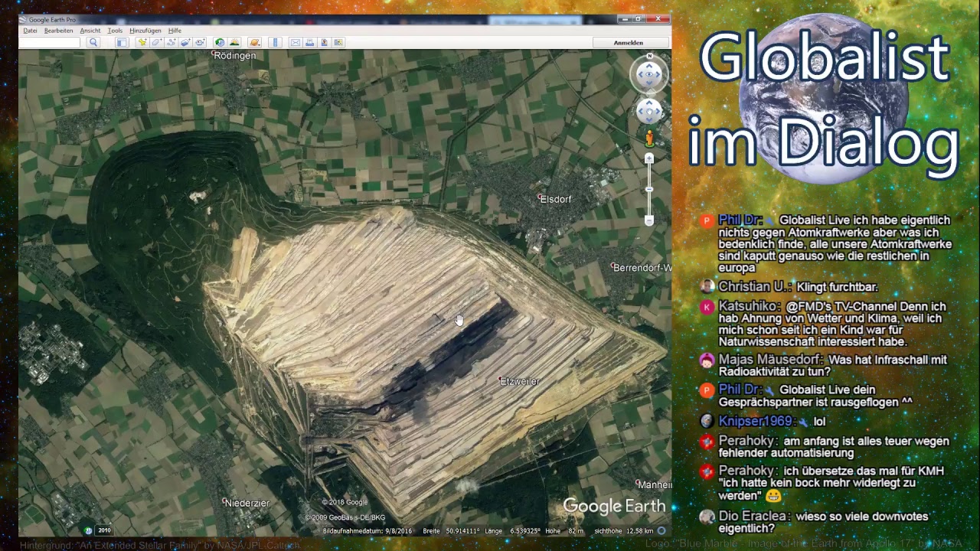View in Google Maps icon
Viewport: 980px width, 551px height.
[338, 42]
